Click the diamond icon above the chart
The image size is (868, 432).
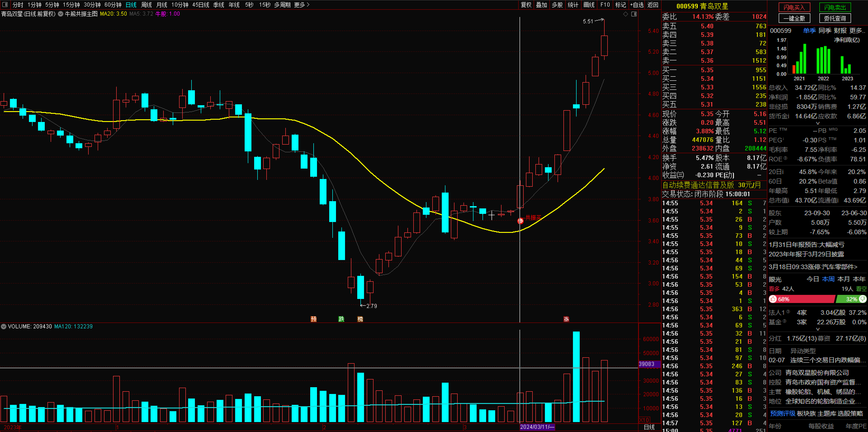tap(625, 14)
